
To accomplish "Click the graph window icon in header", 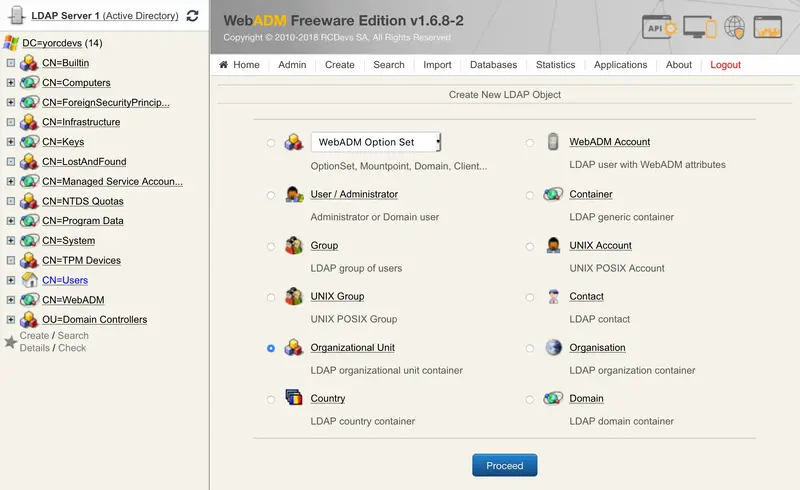I will 767,27.
